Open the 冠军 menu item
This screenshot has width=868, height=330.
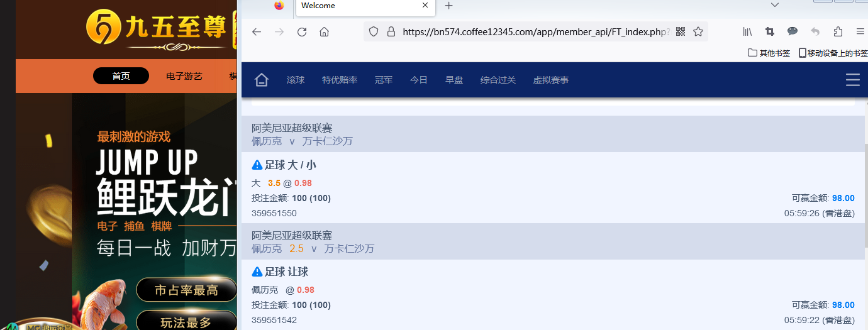tap(384, 80)
